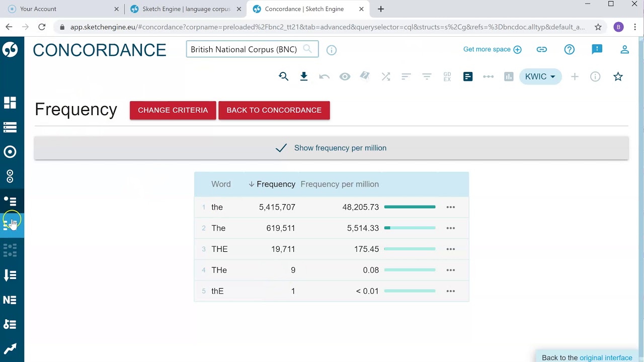
Task: Click the sort lines toolbar icon
Action: click(406, 76)
